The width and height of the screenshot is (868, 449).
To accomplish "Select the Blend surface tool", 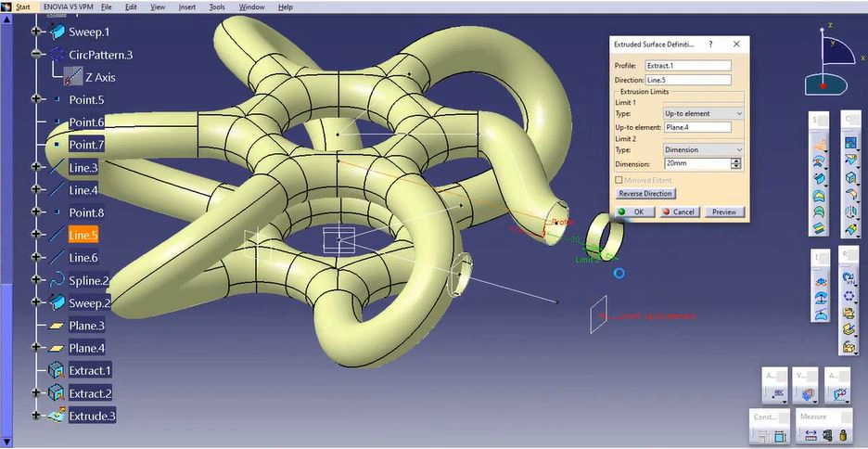I will [819, 227].
